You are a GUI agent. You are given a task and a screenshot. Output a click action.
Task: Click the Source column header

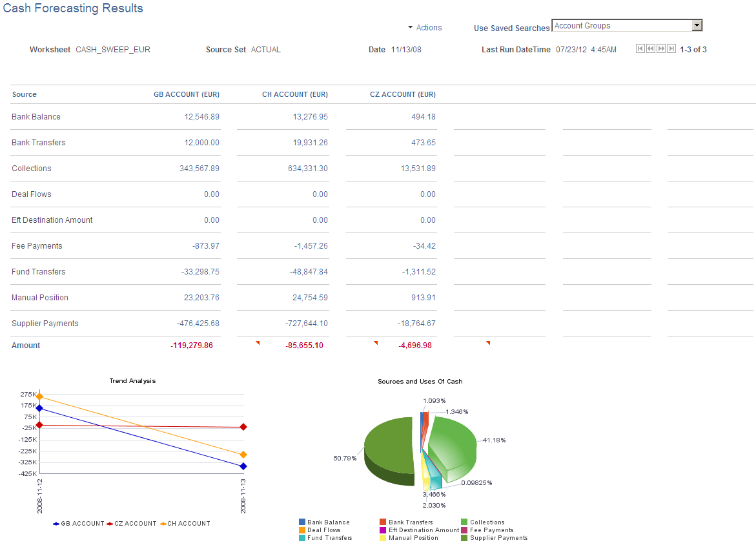click(24, 94)
